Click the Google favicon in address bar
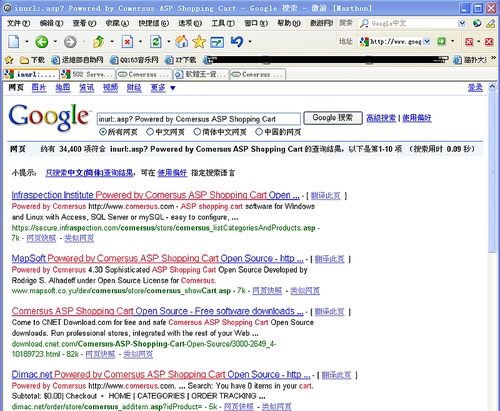Screen dimensions: 500x411 pos(364,41)
